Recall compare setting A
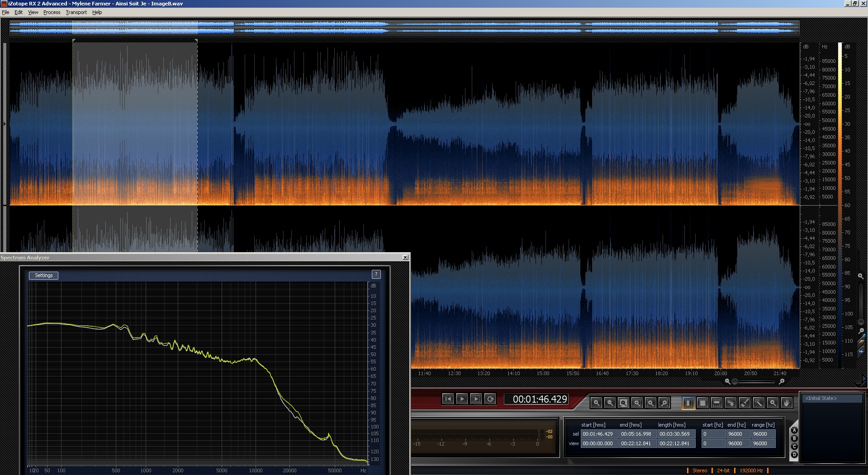Screen dimensions: 868x475 tap(794, 431)
